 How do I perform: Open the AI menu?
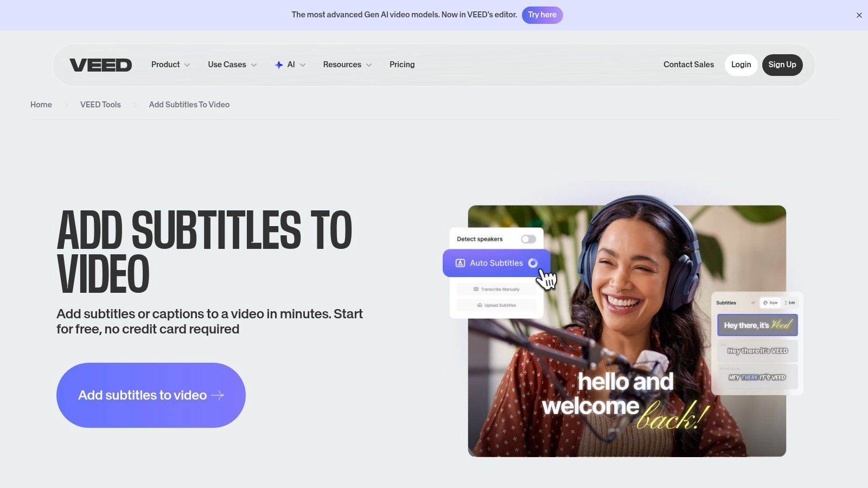290,65
